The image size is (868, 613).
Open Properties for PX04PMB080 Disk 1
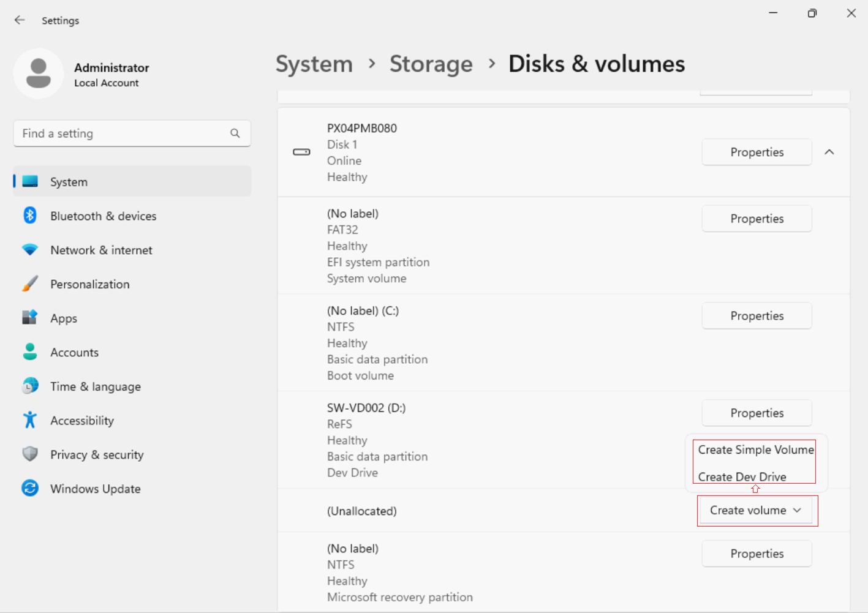757,152
